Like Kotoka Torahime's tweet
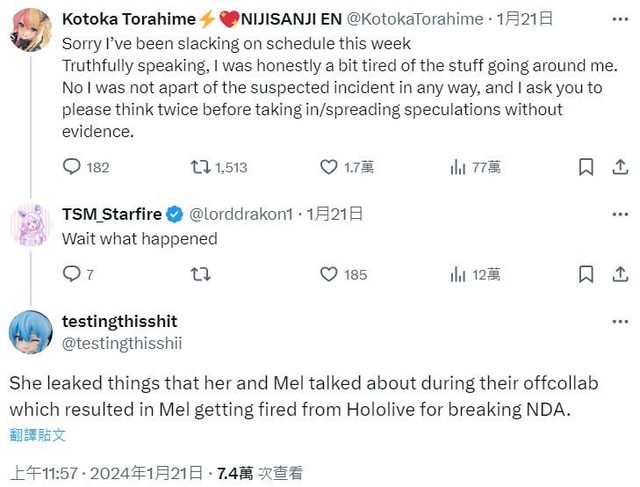 coord(329,167)
